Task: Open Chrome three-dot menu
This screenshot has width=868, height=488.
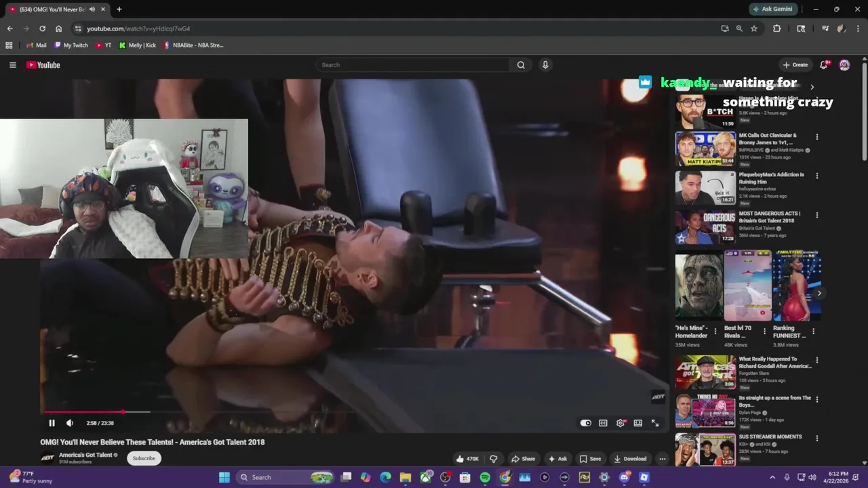Action: coord(858,28)
